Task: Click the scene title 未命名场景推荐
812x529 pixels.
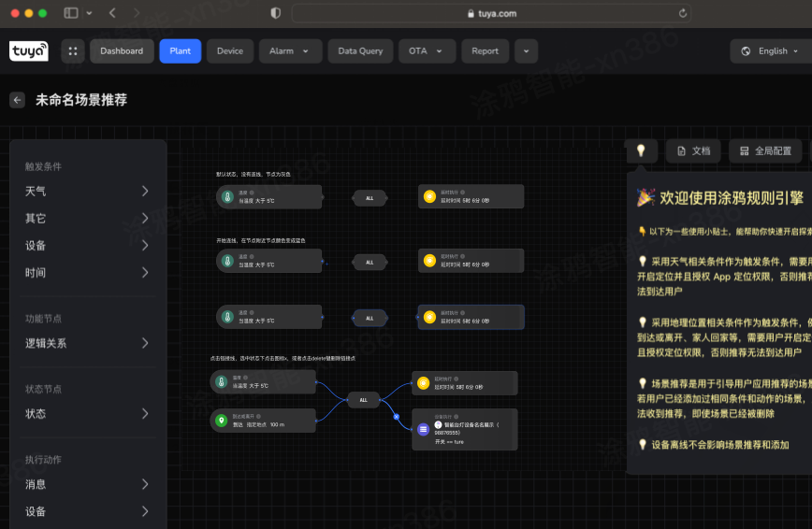Action: tap(81, 100)
